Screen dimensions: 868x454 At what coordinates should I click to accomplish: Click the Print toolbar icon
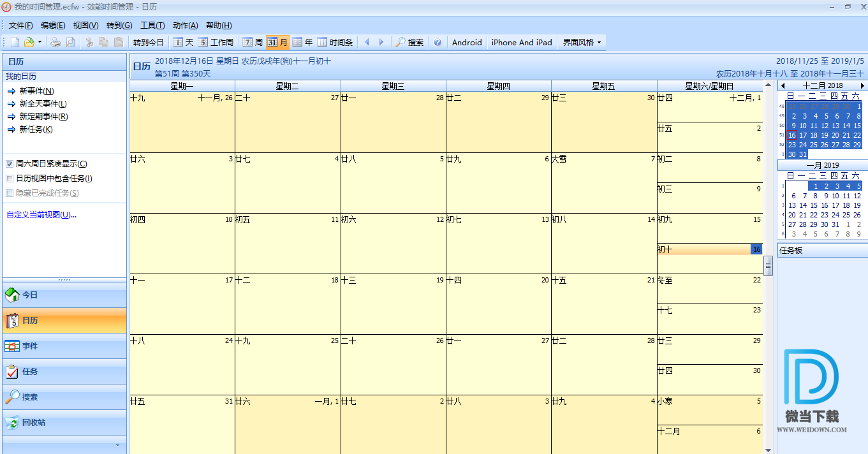click(55, 42)
